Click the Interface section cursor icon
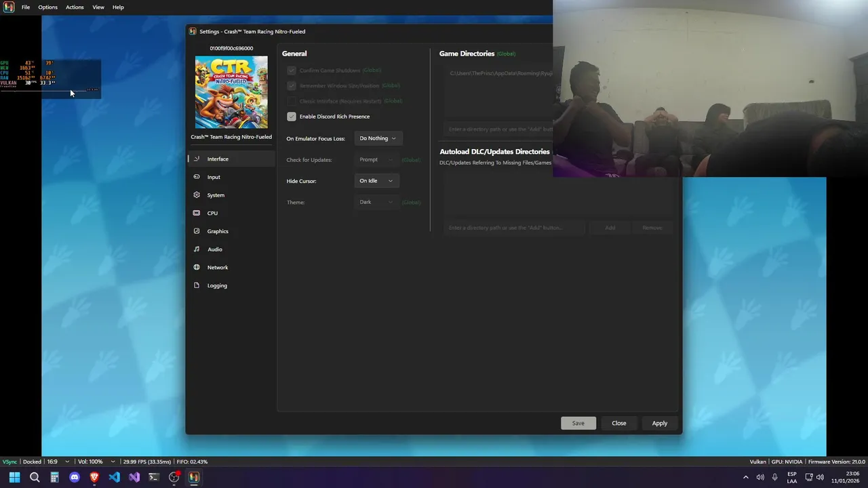This screenshot has width=868, height=488. [197, 159]
